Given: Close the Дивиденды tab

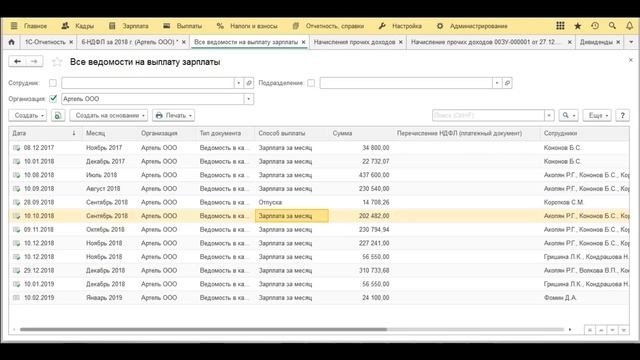Looking at the screenshot, I should pyautogui.click(x=618, y=42).
